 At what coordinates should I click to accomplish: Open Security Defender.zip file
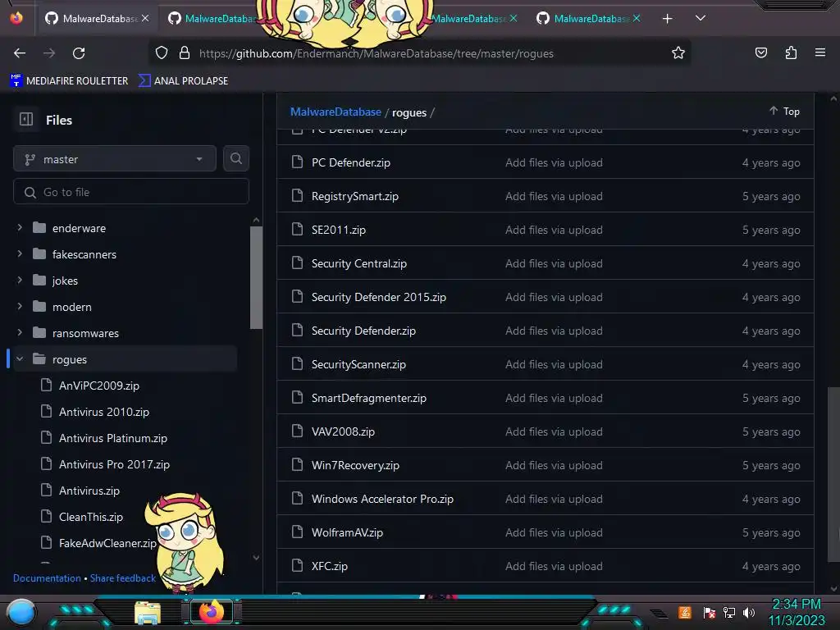point(363,331)
